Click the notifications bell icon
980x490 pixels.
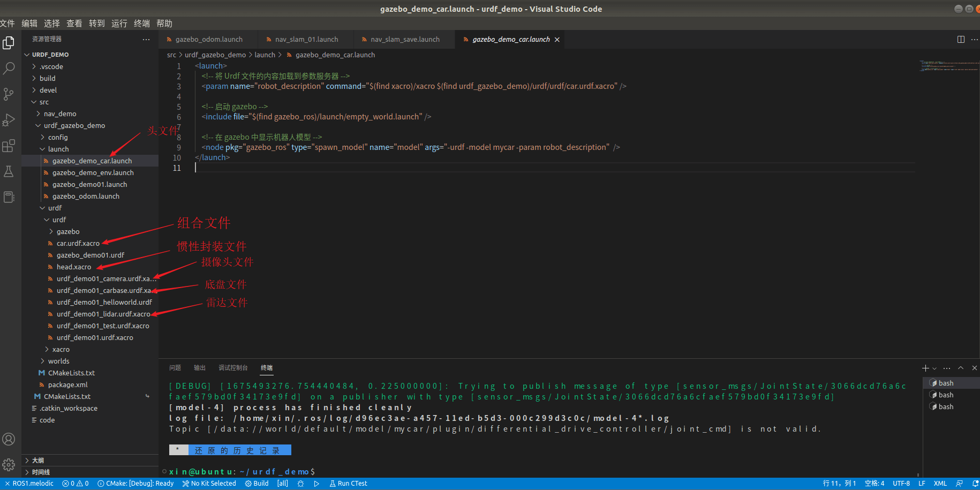(975, 484)
